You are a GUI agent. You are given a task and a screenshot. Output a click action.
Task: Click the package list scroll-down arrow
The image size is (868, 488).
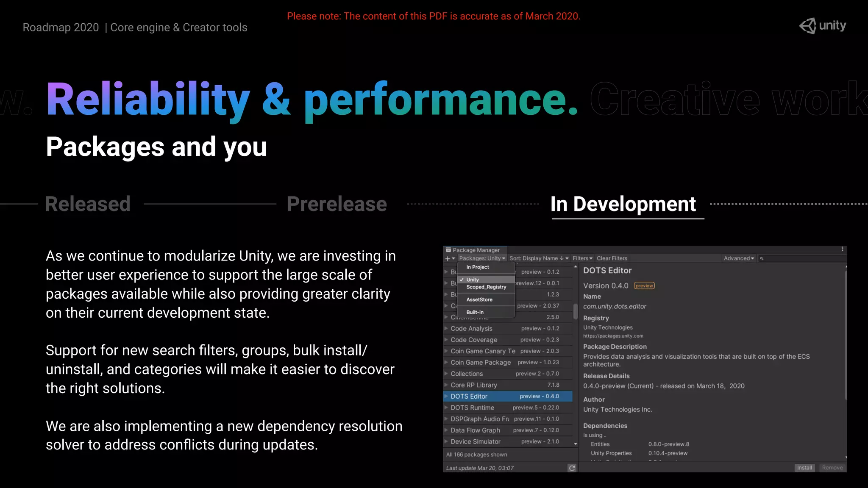[575, 444]
